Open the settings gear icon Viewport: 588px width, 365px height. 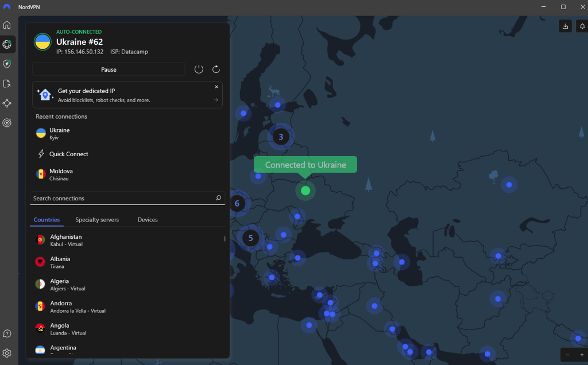pyautogui.click(x=7, y=353)
